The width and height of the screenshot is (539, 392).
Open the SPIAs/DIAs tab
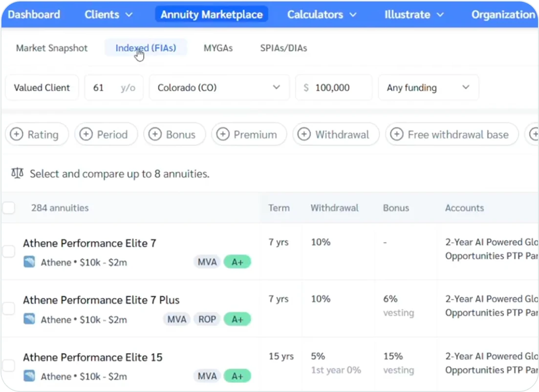283,48
